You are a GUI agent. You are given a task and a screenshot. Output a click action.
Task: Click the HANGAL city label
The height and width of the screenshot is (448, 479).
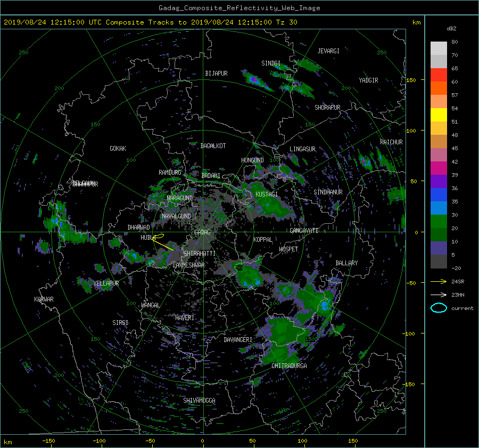[151, 305]
